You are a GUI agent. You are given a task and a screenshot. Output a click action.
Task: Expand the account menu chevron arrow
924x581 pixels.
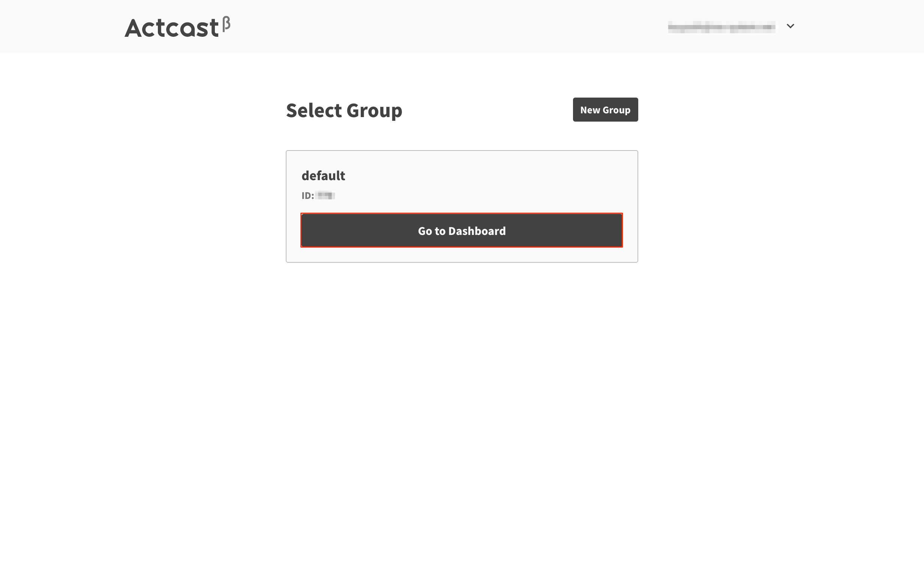click(x=790, y=26)
